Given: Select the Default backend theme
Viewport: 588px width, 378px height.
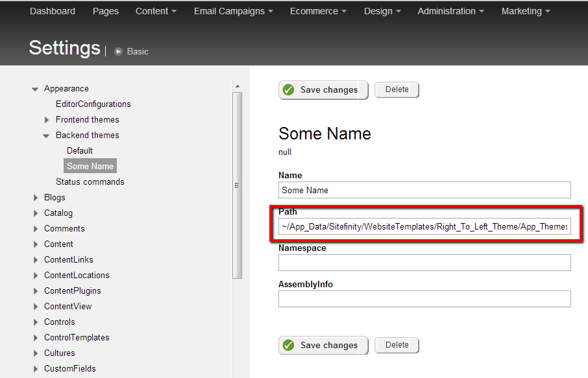Looking at the screenshot, I should click(80, 150).
